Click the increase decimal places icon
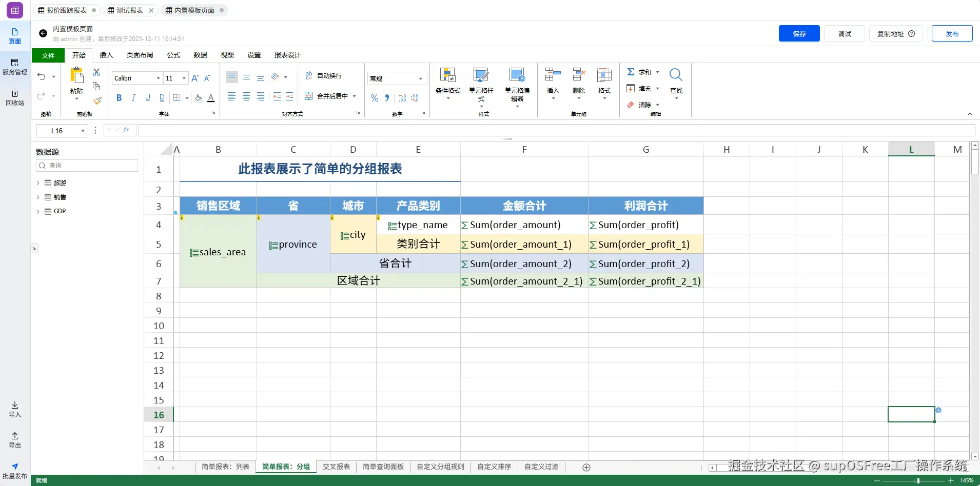This screenshot has width=980, height=486. pos(402,98)
